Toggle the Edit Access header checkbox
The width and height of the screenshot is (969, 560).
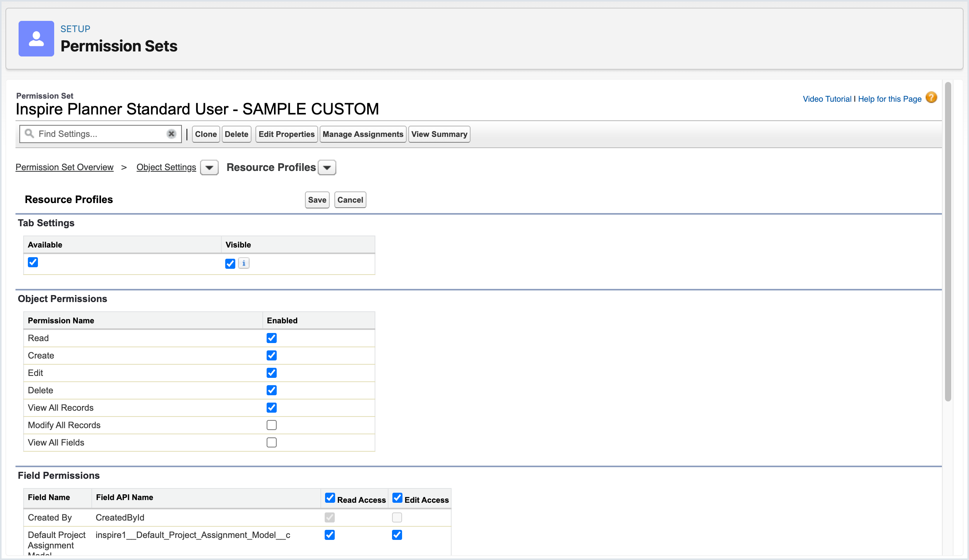pos(397,498)
